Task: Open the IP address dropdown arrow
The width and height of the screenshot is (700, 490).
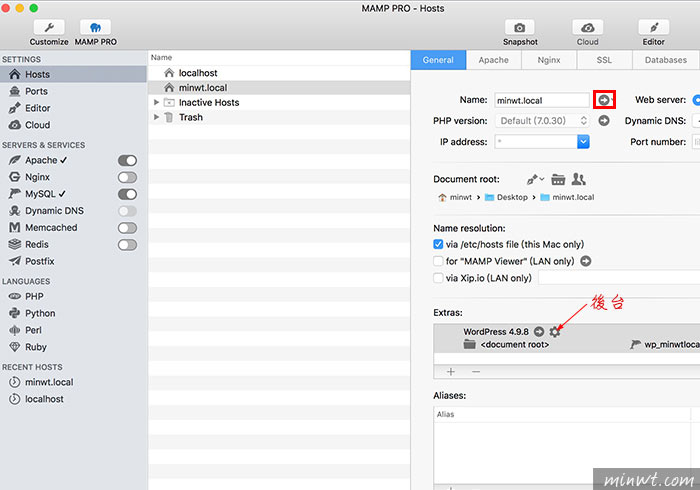Action: pos(583,141)
